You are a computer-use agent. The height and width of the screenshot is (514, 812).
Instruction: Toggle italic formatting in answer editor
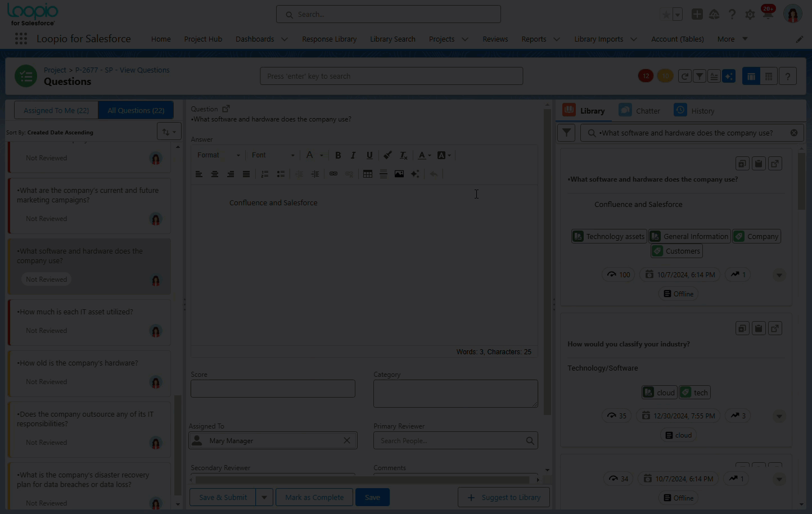click(x=353, y=155)
